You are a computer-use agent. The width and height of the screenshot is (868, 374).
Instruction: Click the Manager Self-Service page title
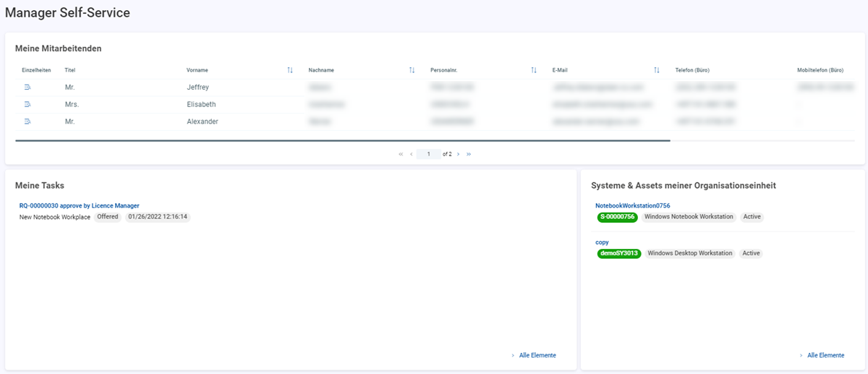(68, 12)
